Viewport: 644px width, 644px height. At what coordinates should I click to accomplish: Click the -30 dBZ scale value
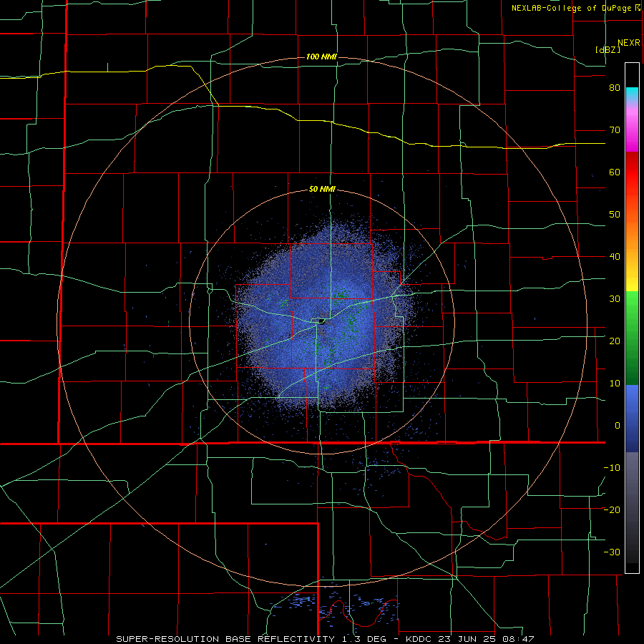pos(612,552)
